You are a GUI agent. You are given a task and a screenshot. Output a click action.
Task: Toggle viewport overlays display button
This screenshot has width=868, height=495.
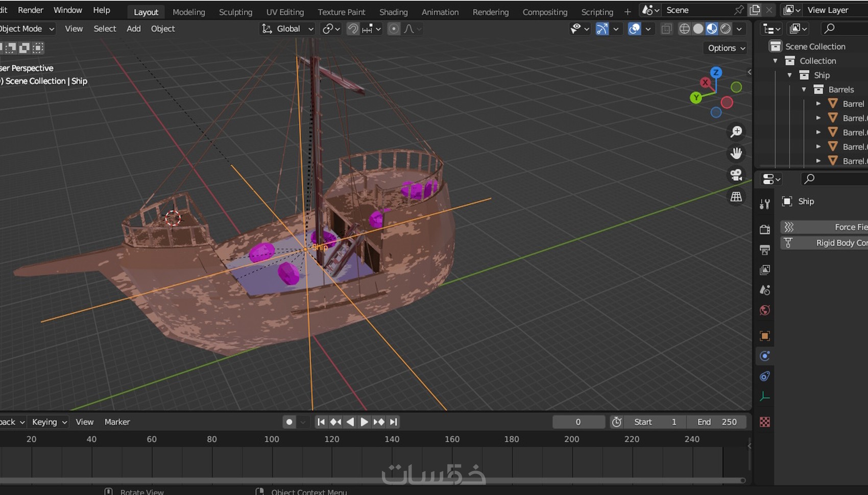(634, 29)
